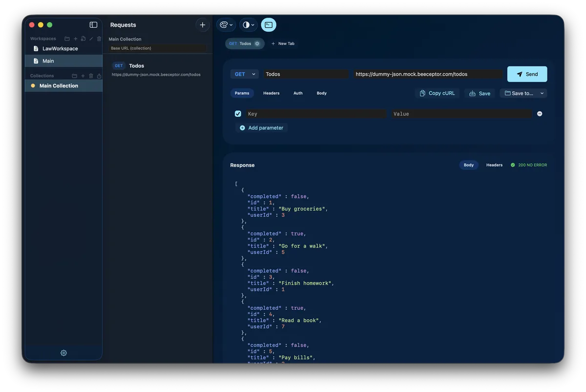Close the GET Todos tab
This screenshot has height=392, width=586.
[257, 43]
